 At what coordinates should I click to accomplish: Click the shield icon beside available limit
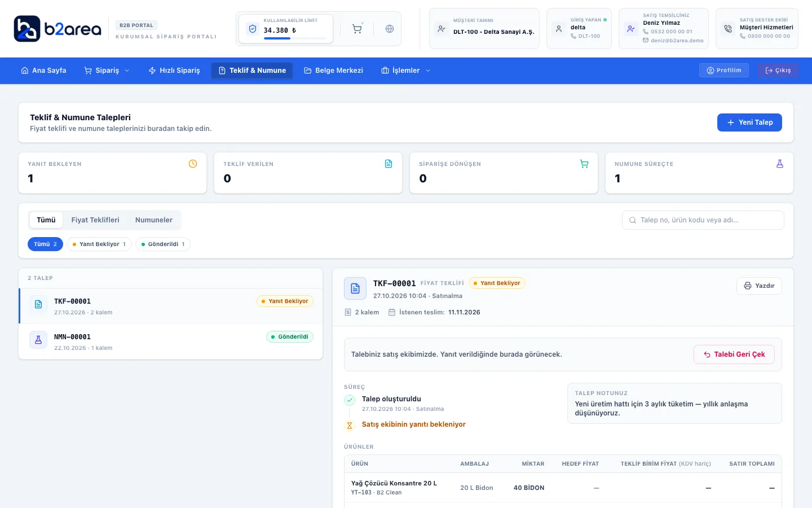[x=253, y=29]
